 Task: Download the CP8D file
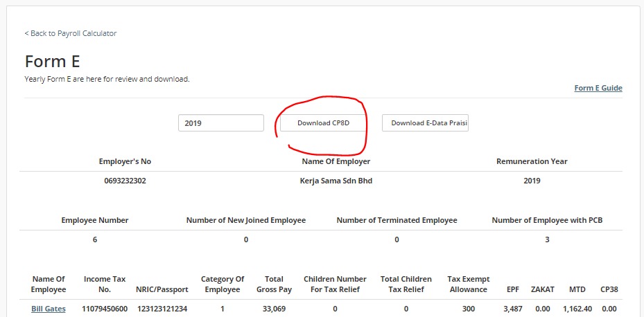pos(323,123)
